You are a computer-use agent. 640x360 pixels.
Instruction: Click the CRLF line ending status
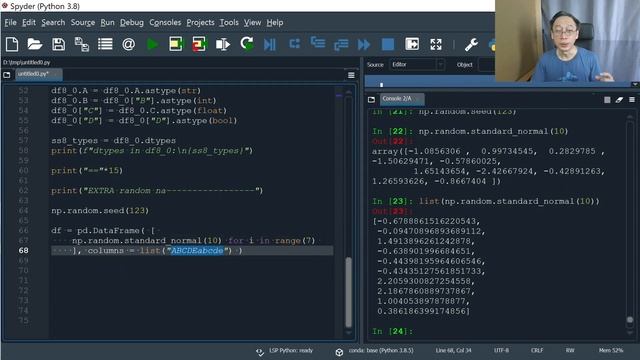537,351
